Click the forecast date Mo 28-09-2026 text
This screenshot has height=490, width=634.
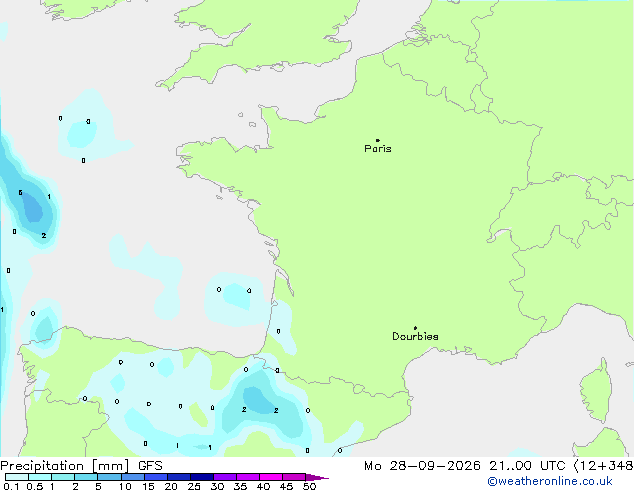(x=423, y=466)
